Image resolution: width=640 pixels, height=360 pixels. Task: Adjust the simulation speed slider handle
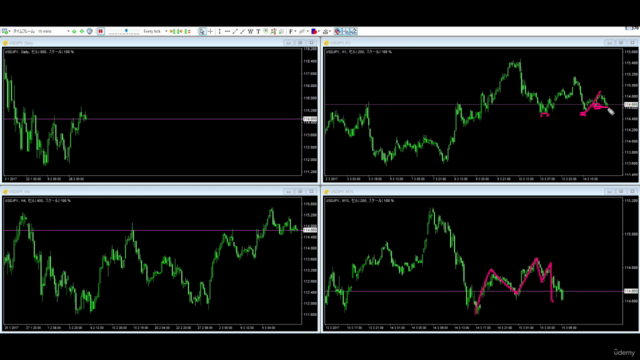click(x=127, y=30)
